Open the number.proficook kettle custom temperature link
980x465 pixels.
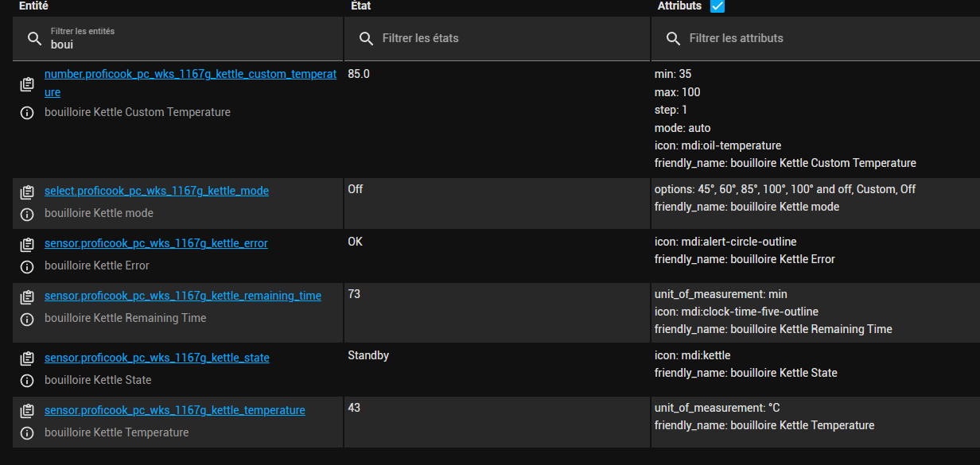pos(190,83)
